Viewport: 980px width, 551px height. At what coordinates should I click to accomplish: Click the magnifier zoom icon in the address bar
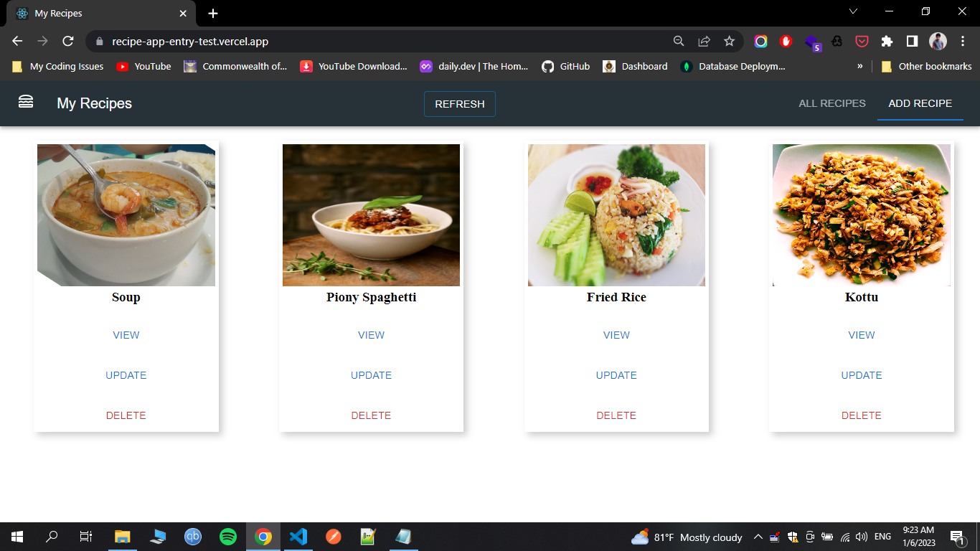click(x=678, y=42)
